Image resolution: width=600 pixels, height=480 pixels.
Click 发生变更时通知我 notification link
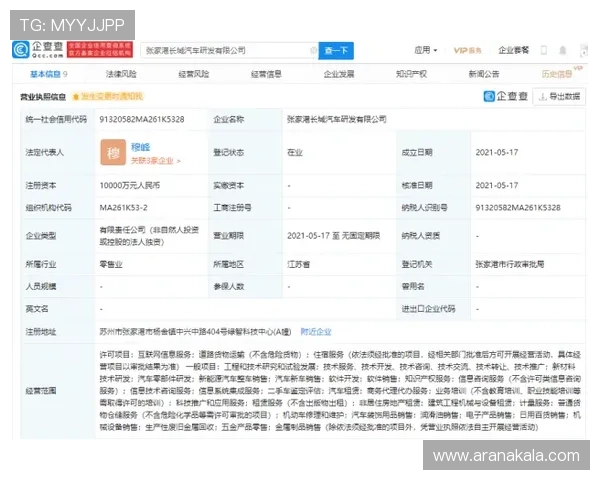click(112, 96)
